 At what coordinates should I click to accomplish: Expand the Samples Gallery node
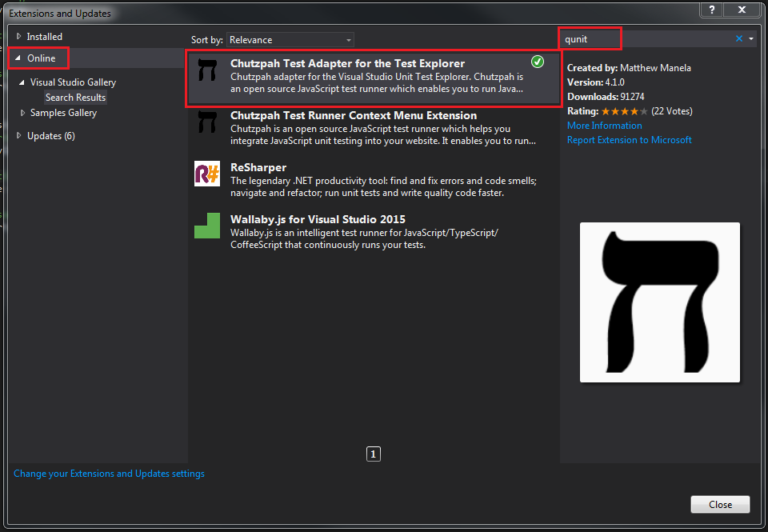click(23, 113)
